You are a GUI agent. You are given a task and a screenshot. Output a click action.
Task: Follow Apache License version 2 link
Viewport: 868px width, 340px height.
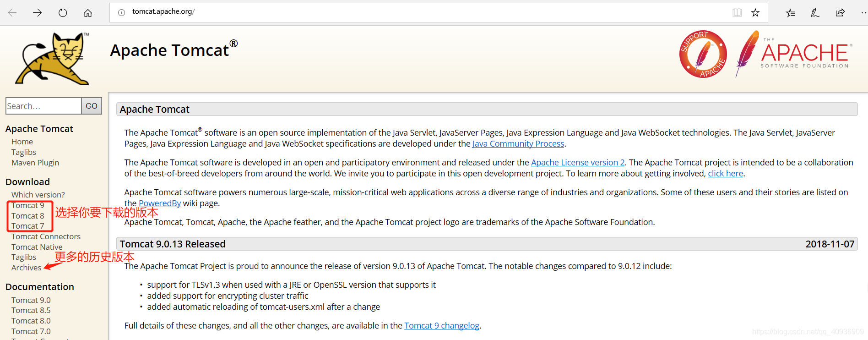click(x=578, y=163)
